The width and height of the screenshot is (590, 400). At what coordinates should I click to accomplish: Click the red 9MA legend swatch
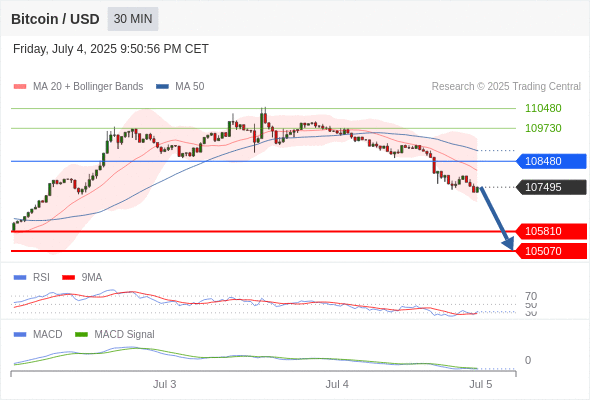coord(68,278)
